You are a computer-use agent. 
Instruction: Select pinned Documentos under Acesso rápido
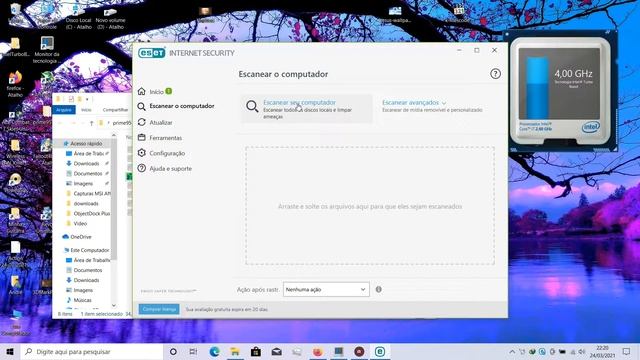pyautogui.click(x=88, y=174)
